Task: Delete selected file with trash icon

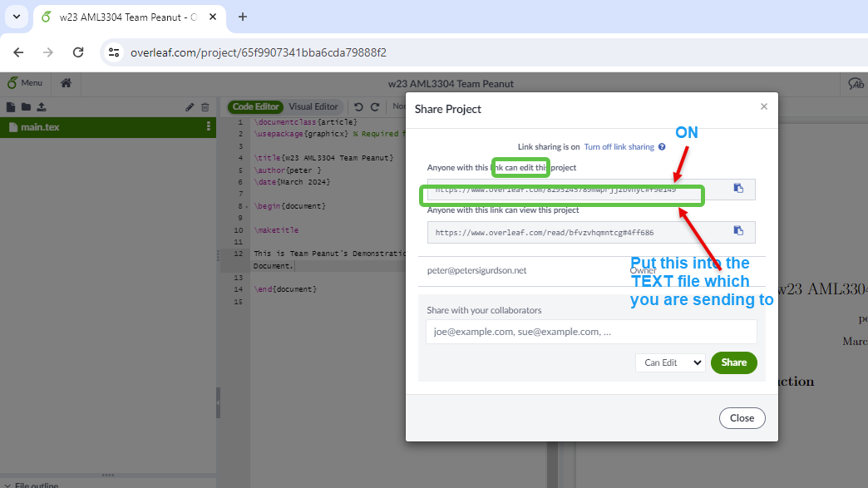Action: pos(205,107)
